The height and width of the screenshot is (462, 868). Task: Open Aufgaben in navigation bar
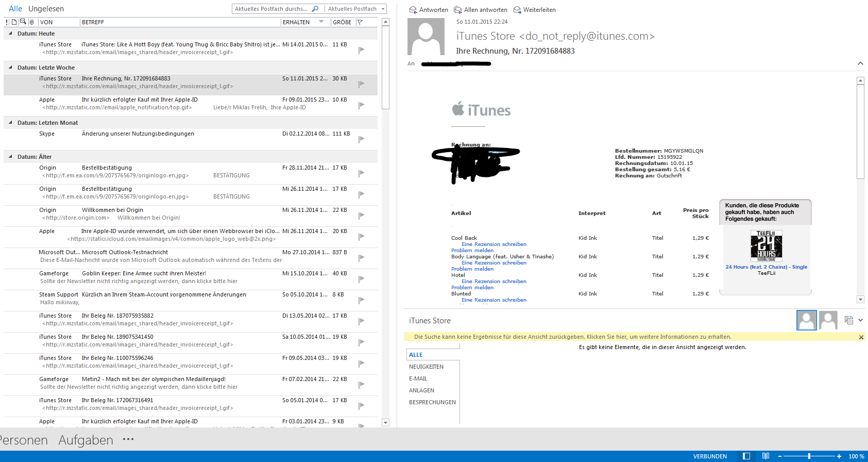click(x=86, y=440)
